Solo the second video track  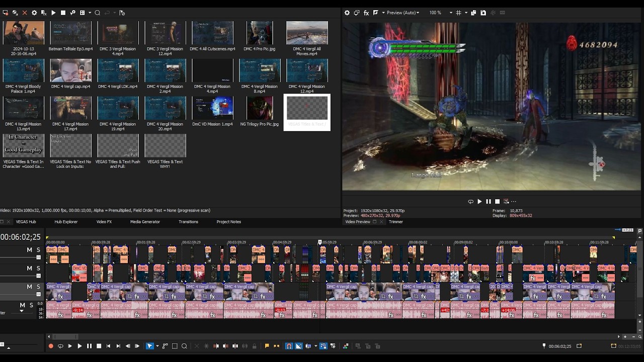[38, 268]
